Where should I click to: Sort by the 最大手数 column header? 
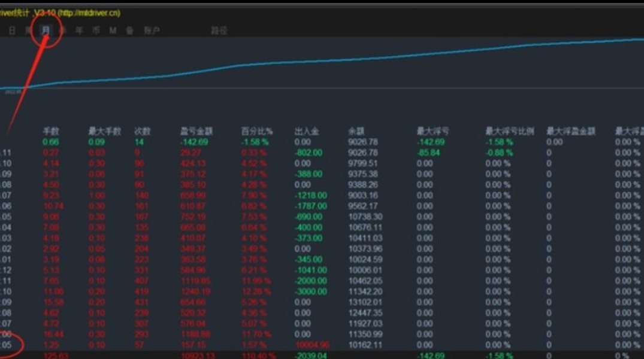click(105, 131)
